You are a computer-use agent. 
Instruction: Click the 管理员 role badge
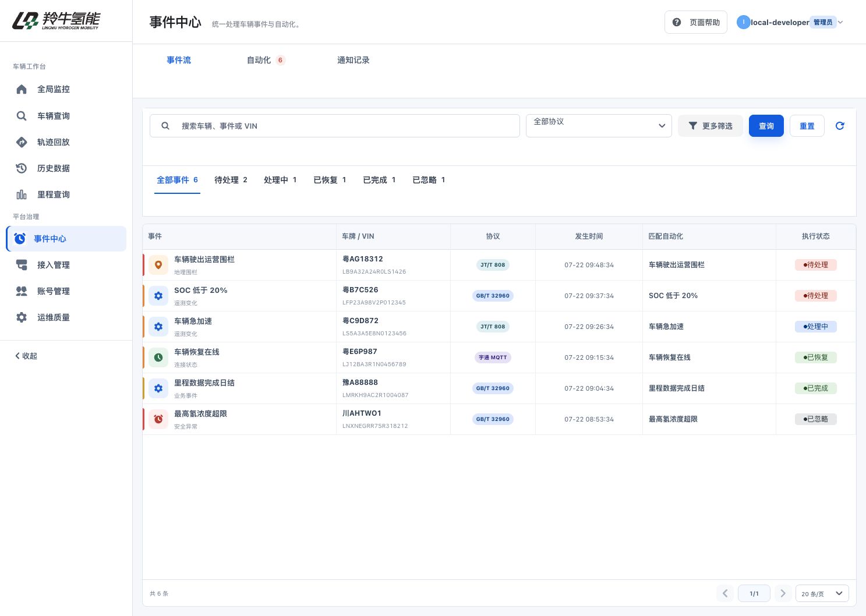(823, 22)
